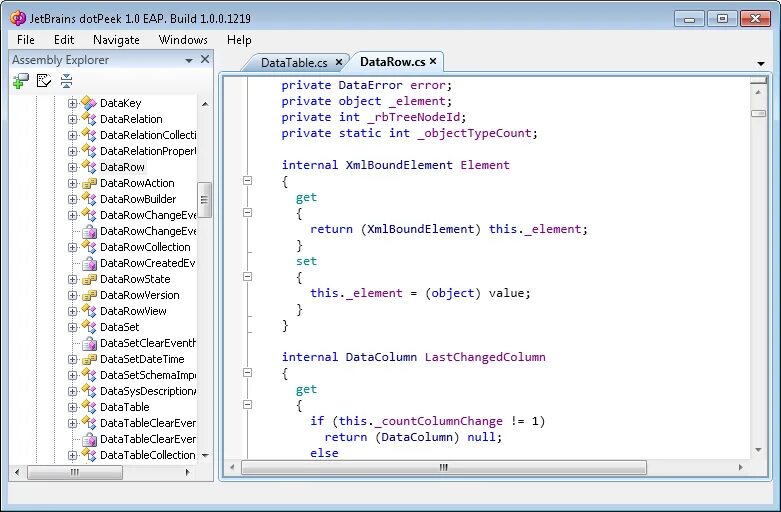Click the DataRowCreatedEv delegate icon
The height and width of the screenshot is (512, 781).
coord(89,263)
